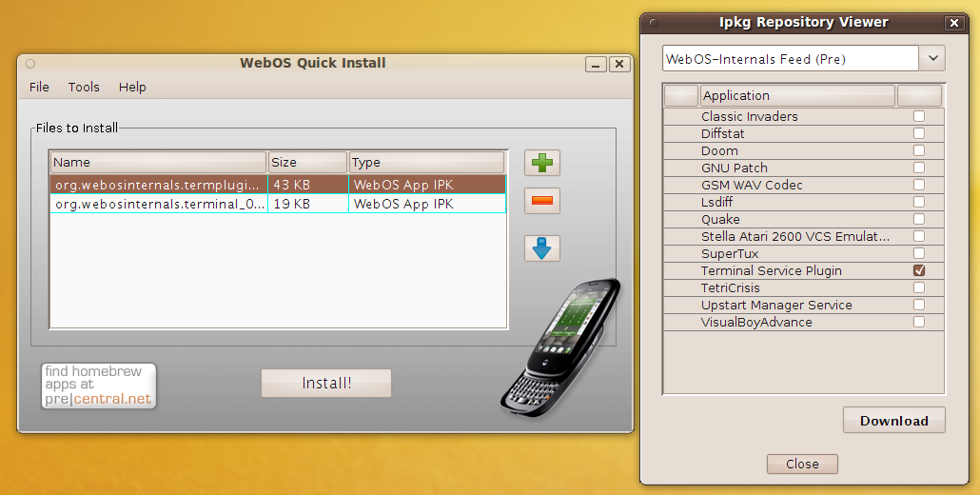Screen dimensions: 980x495
Task: Click the Application column header
Action: 797,95
